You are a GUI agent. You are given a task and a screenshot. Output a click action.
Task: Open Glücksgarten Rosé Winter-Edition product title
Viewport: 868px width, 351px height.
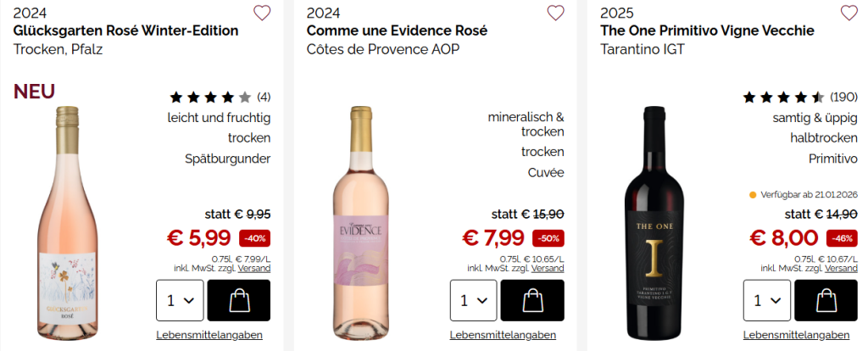tap(125, 31)
